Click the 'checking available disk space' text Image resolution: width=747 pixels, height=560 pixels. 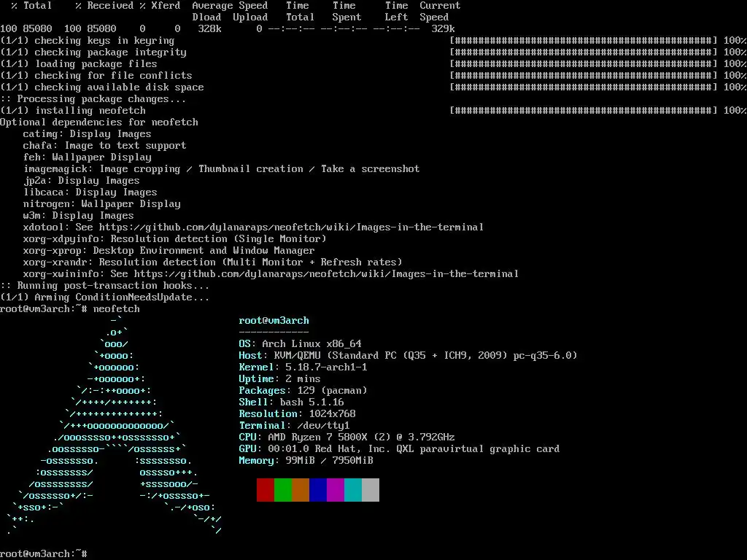(x=119, y=87)
